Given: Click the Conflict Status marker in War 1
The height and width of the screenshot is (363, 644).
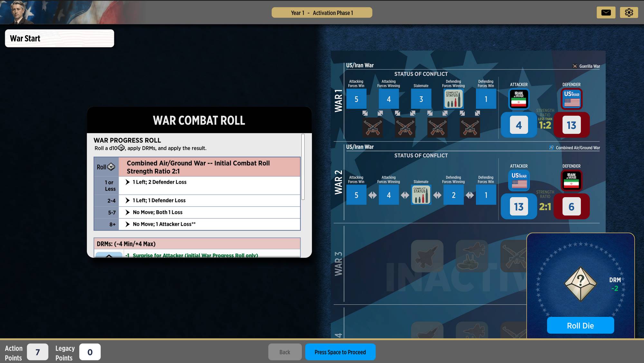Looking at the screenshot, I should (x=453, y=99).
